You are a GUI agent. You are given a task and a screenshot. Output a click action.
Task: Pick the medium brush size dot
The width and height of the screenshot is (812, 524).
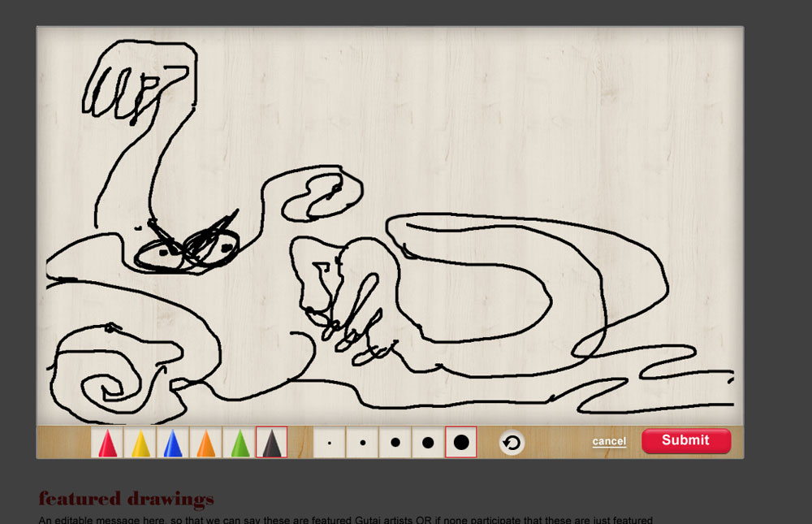click(395, 443)
